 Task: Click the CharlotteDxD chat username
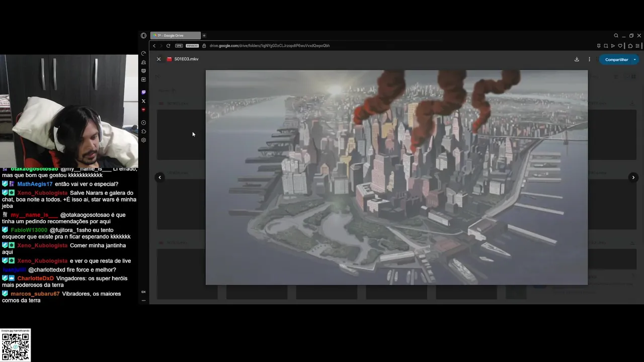(x=35, y=279)
